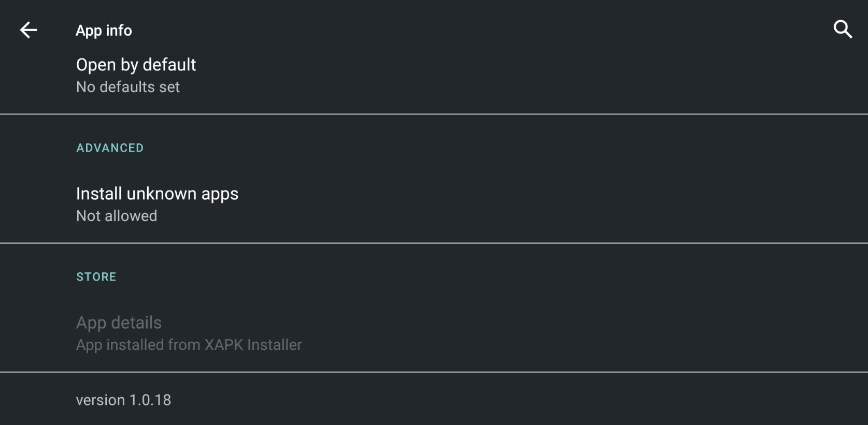
Task: Select the STORE section header
Action: tap(96, 277)
